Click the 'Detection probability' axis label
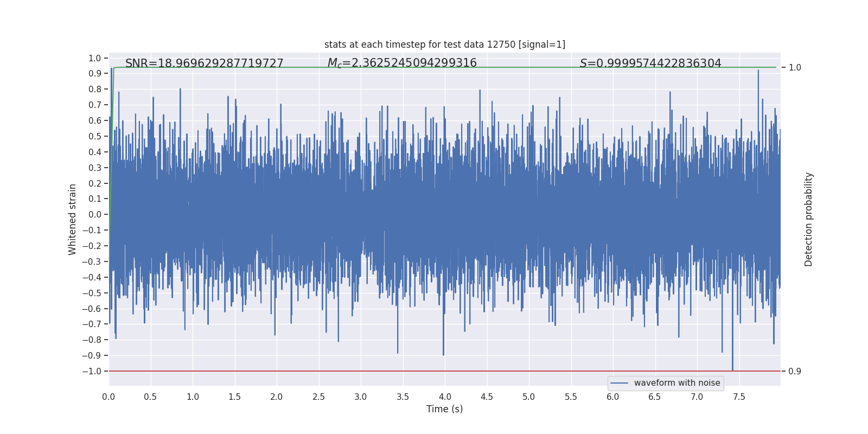 [x=809, y=219]
